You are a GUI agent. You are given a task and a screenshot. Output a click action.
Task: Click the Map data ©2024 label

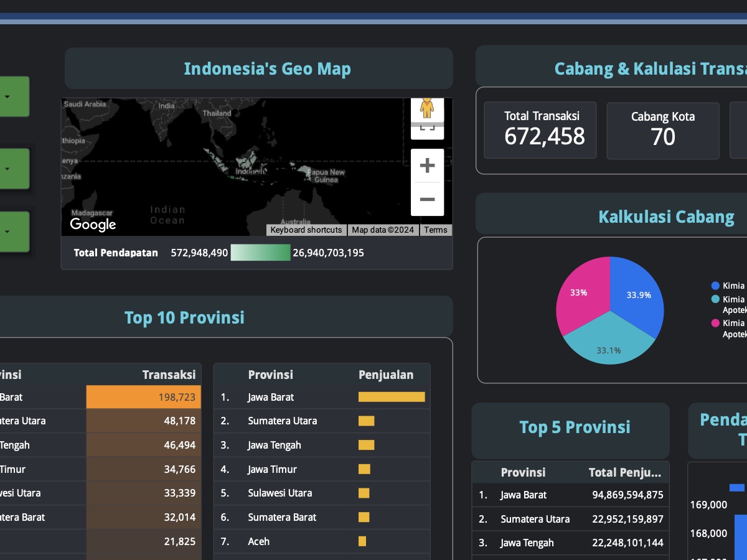[x=383, y=230]
